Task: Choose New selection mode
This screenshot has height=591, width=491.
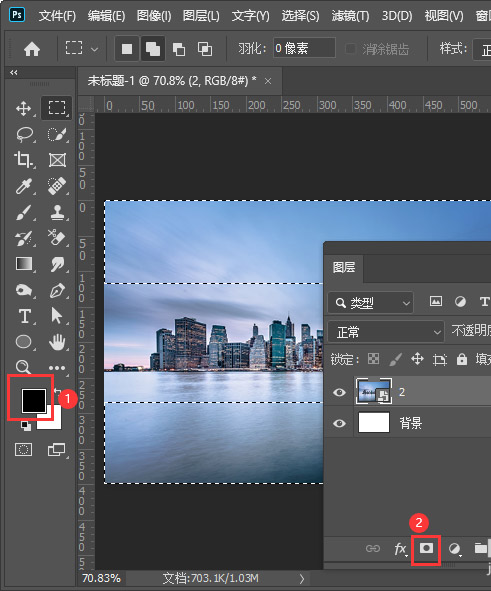Action: pos(127,49)
